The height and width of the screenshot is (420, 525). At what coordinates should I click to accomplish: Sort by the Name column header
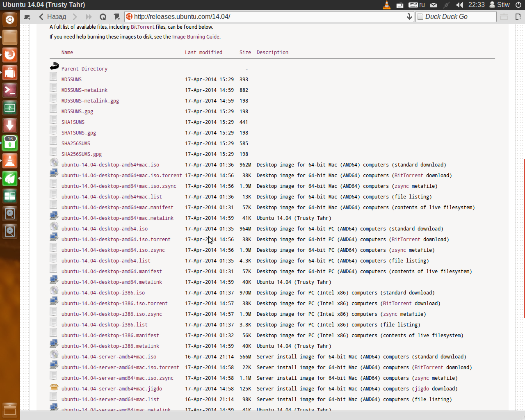[x=67, y=52]
